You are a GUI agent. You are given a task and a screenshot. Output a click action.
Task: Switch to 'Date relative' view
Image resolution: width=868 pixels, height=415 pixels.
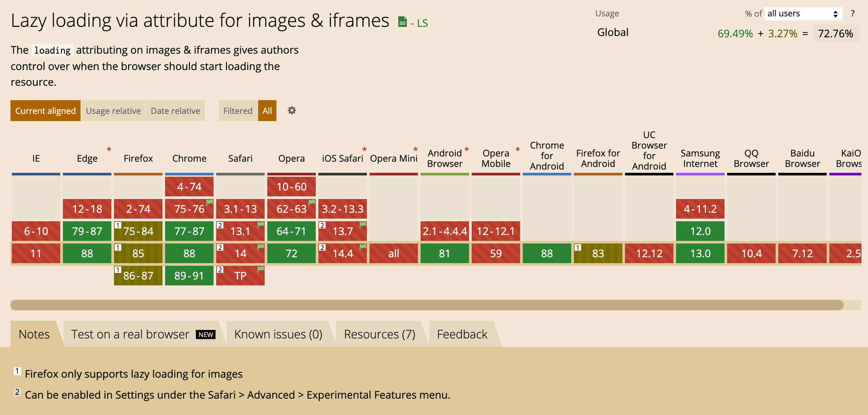(x=176, y=111)
